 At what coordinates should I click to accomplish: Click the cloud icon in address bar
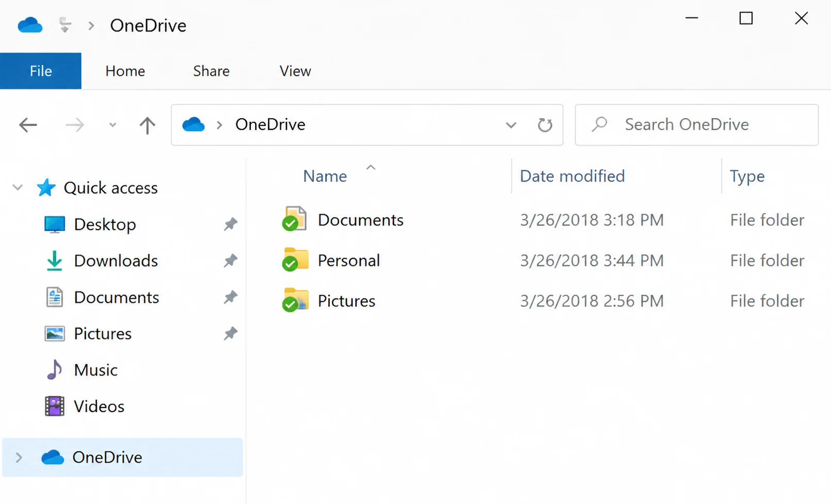pos(194,124)
